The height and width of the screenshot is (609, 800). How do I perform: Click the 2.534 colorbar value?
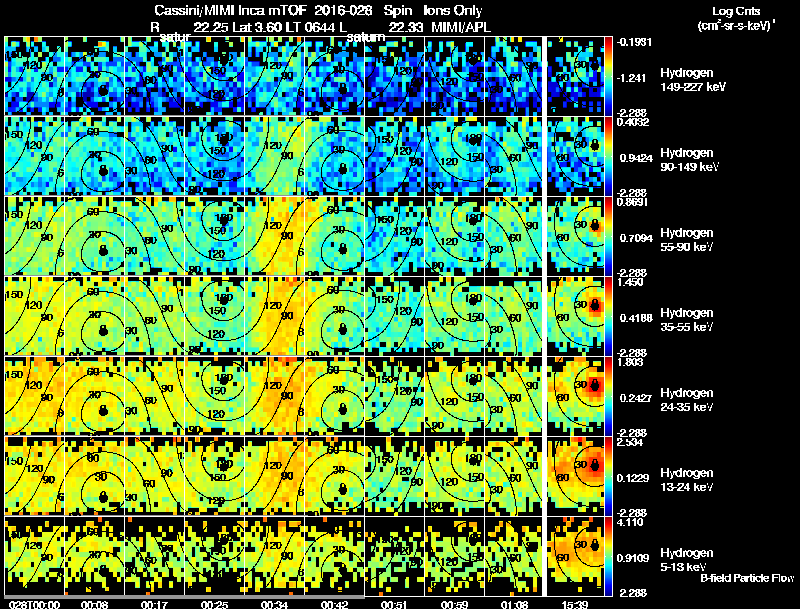pyautogui.click(x=631, y=442)
